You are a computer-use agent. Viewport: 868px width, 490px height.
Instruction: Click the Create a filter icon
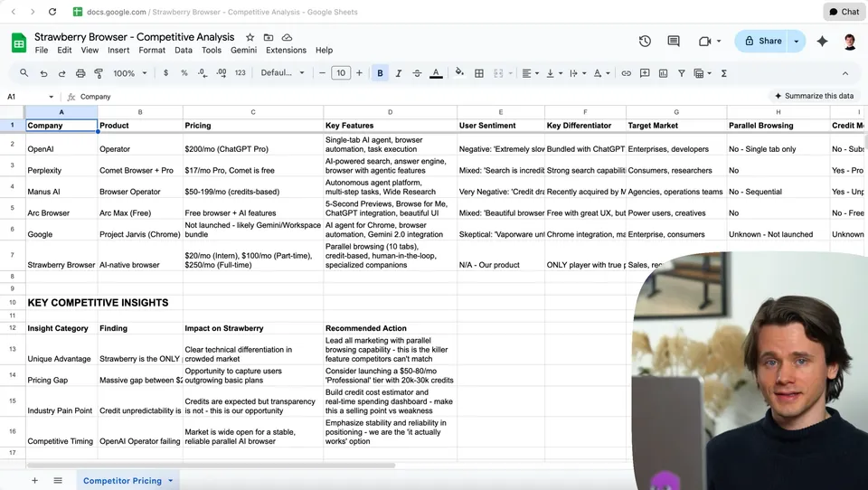[x=683, y=73]
